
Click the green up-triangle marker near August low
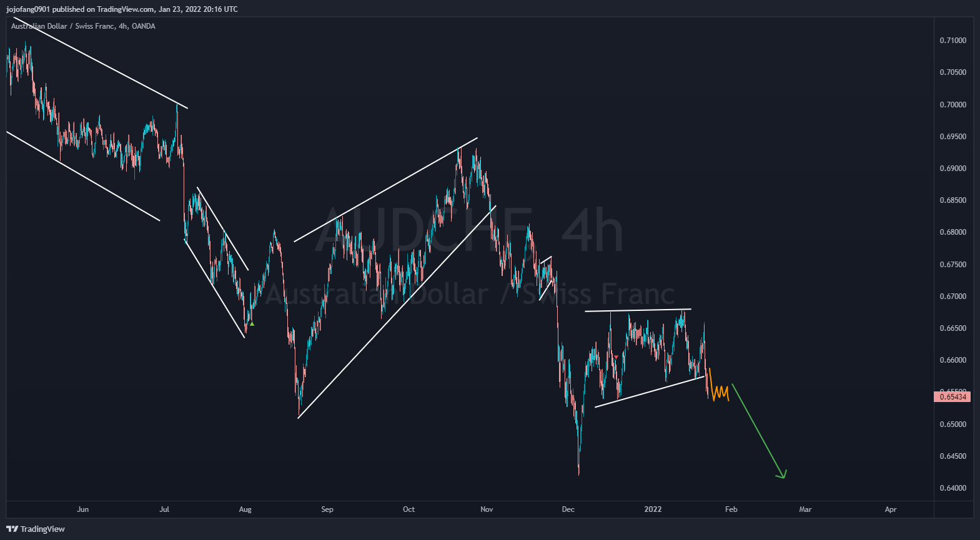pos(252,323)
